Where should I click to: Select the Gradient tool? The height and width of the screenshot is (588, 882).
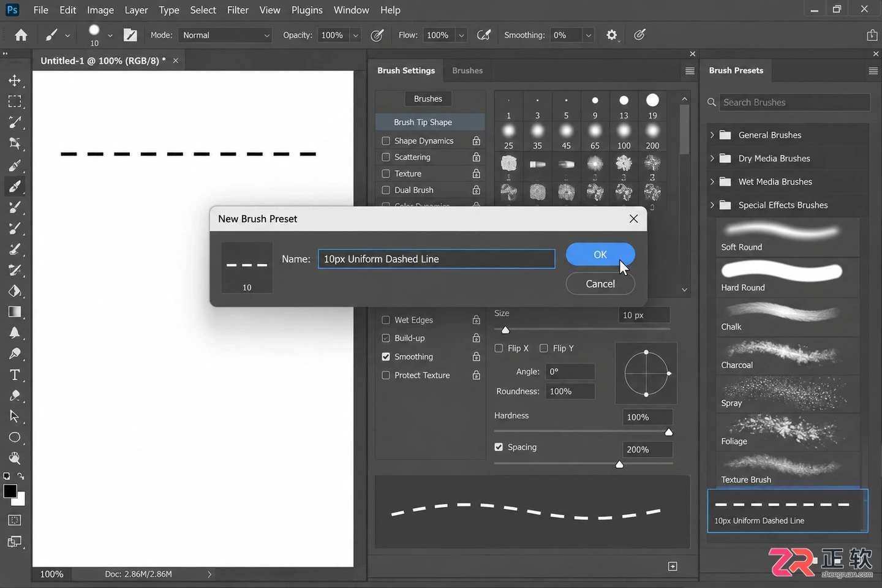[15, 312]
